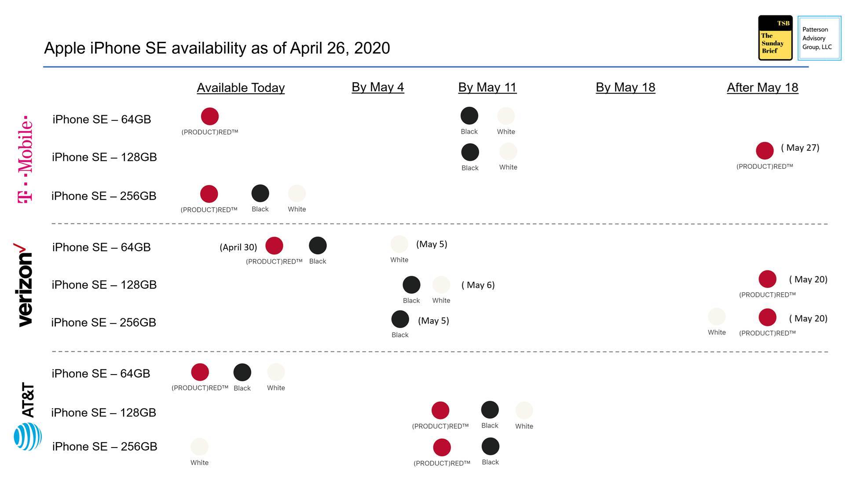868x488 pixels.
Task: Open The Sunday Brief TSB logo
Action: tap(775, 38)
